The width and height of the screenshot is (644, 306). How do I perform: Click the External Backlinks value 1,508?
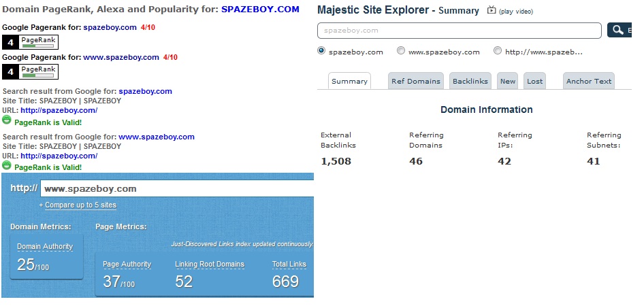click(336, 161)
